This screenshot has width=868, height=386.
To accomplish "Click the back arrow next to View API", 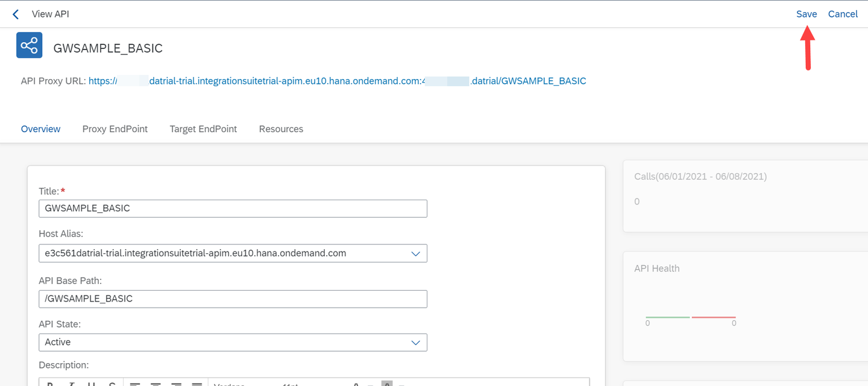I will click(x=16, y=14).
